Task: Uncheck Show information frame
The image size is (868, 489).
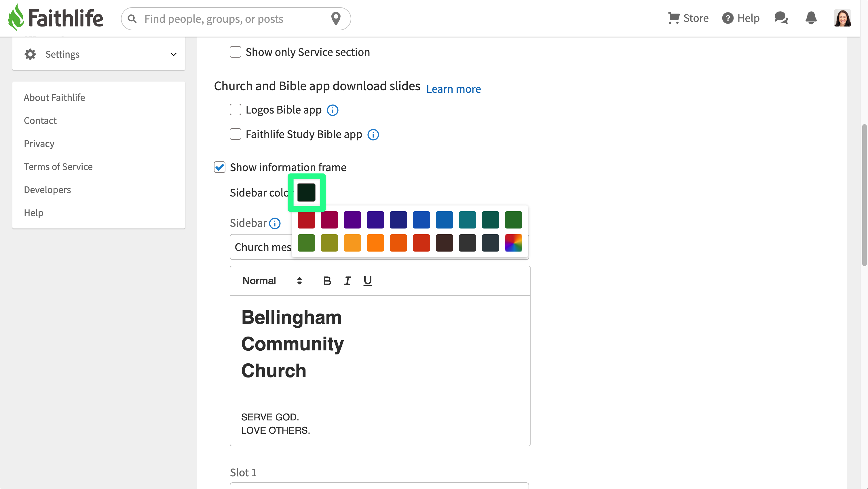Action: point(220,167)
